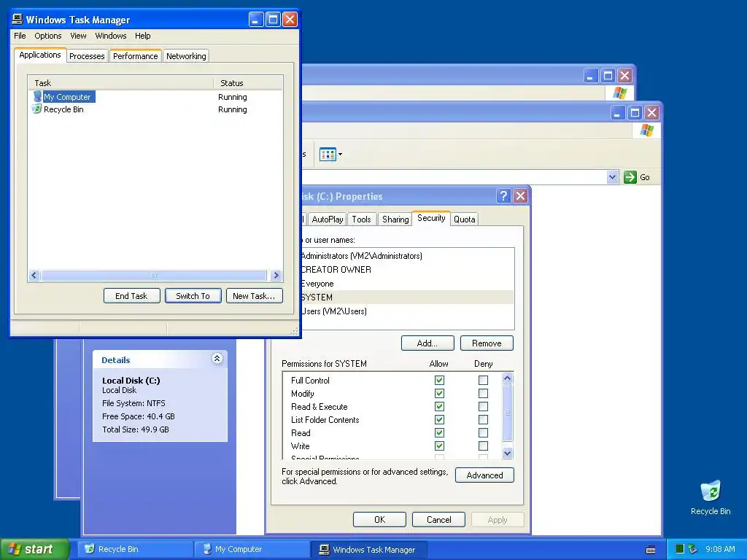Click task list scroll left arrow
The image size is (747, 560).
[34, 275]
